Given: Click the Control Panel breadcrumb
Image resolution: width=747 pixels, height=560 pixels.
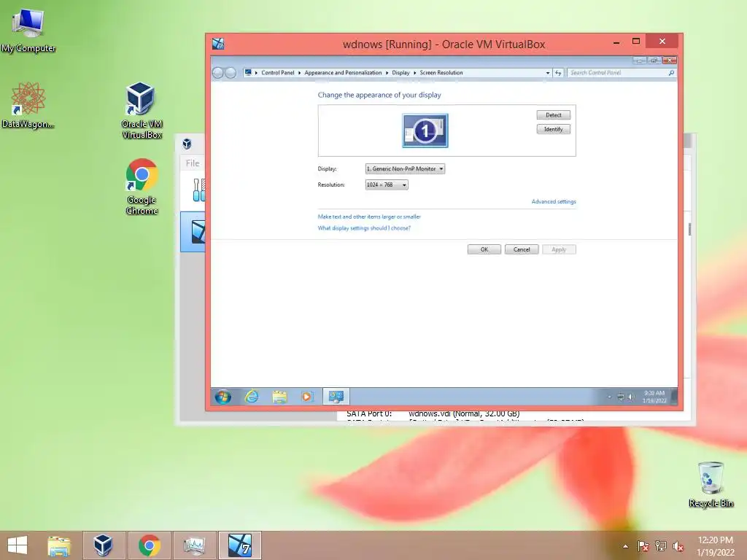Looking at the screenshot, I should [x=278, y=73].
